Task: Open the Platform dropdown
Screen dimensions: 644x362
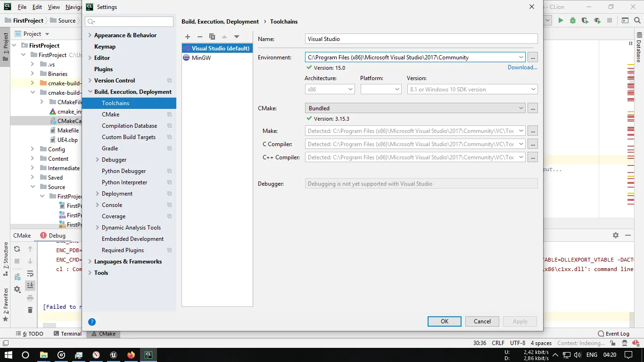Action: pyautogui.click(x=381, y=89)
